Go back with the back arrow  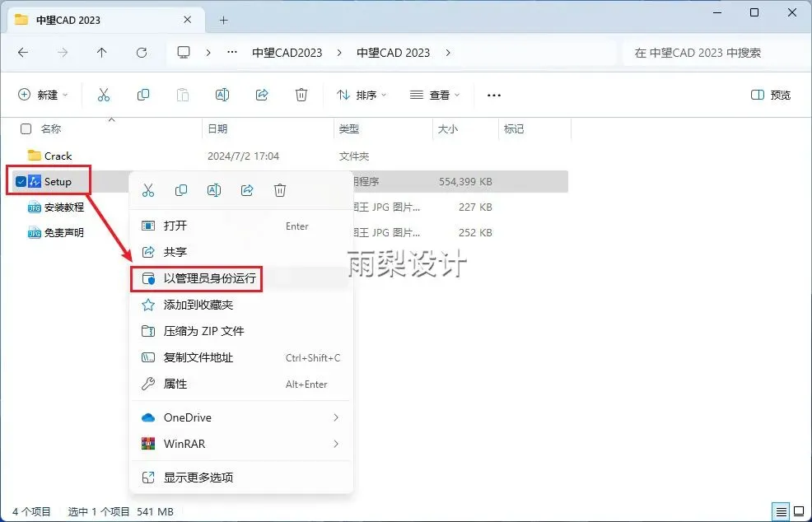[x=23, y=53]
